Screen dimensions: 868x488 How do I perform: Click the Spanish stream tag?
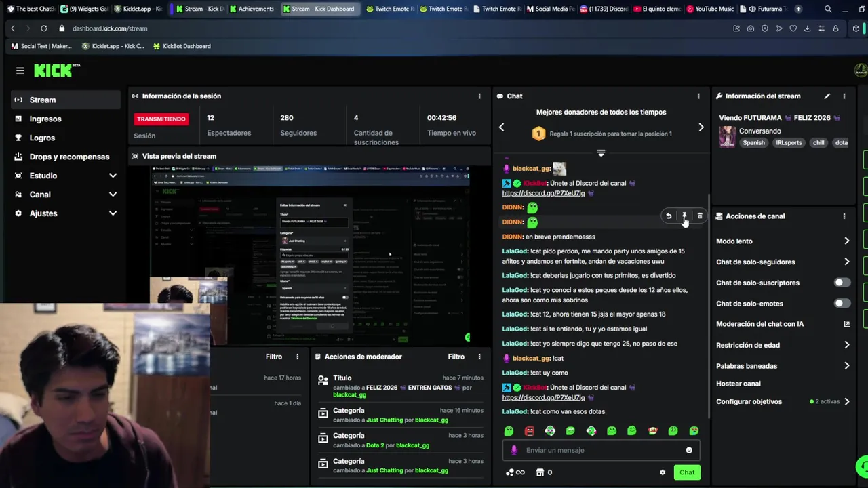pos(753,143)
